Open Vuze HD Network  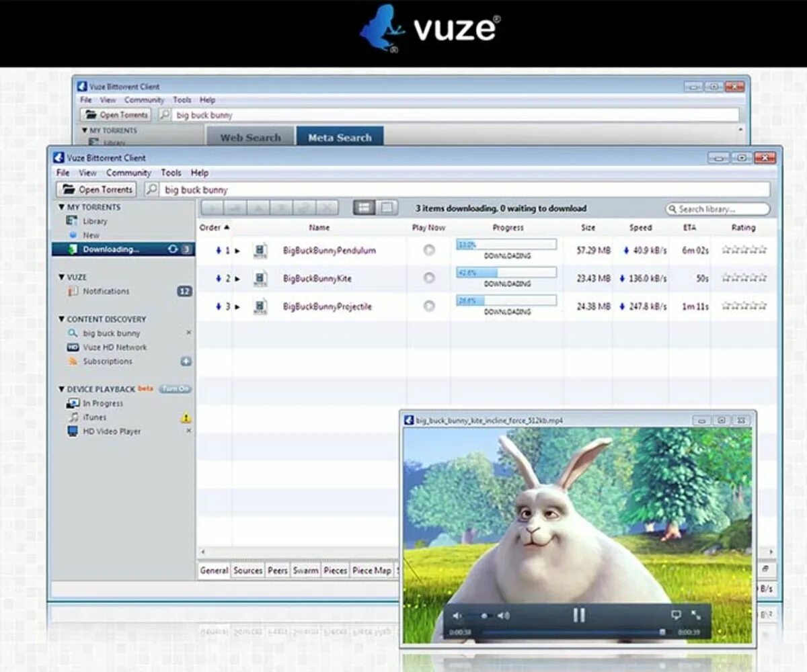pos(114,347)
